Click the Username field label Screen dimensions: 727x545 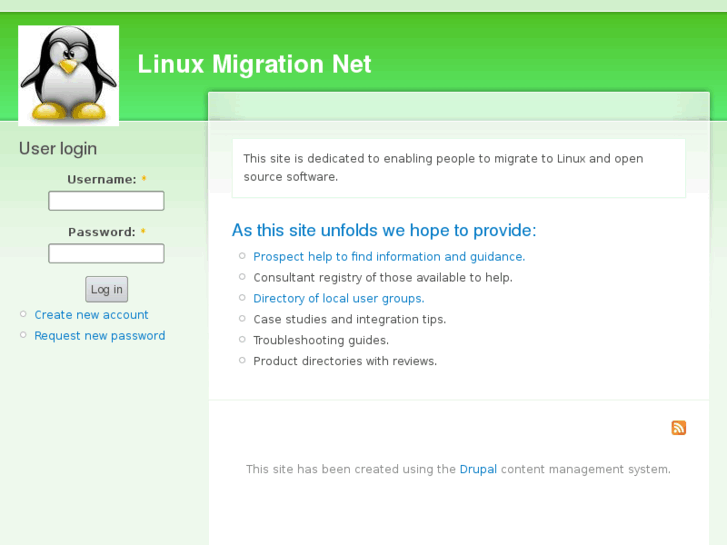click(102, 180)
